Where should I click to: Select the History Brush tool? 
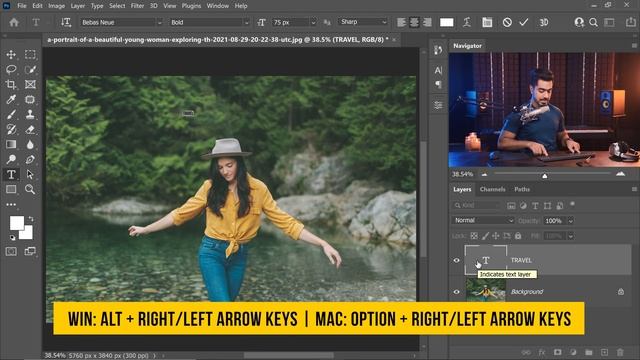(x=11, y=130)
